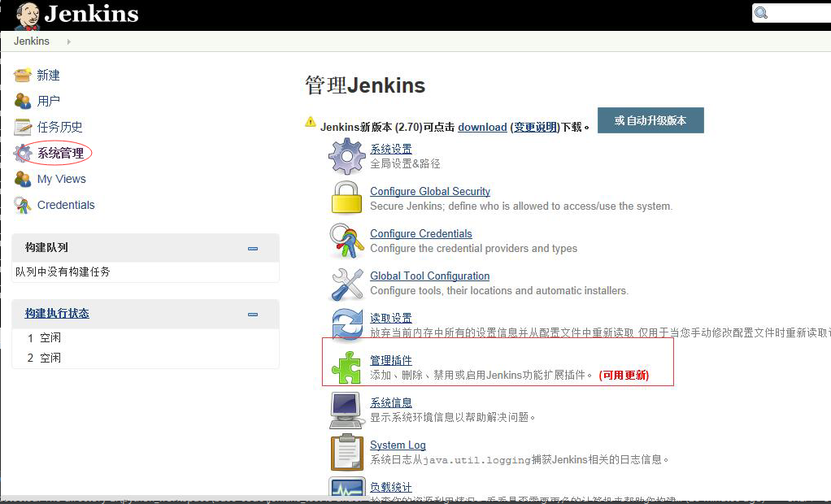831x504 pixels.
Task: Click the Jenkins title text in header
Action: point(91,14)
